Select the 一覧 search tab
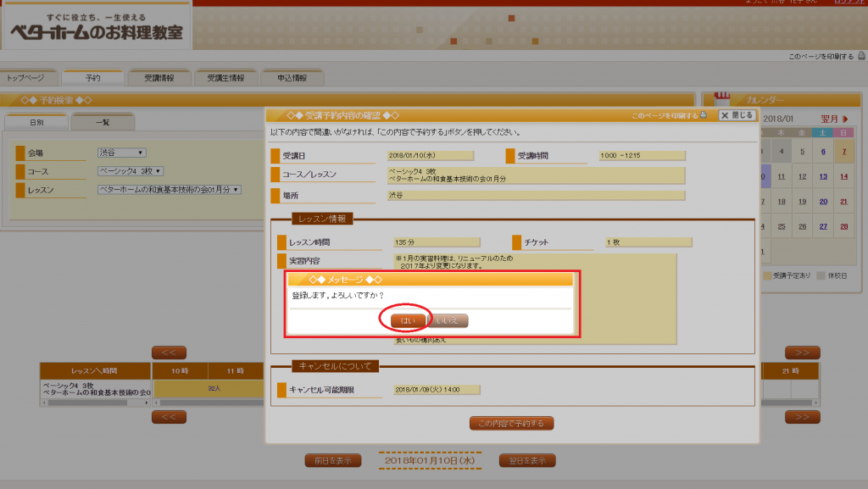 click(x=103, y=122)
